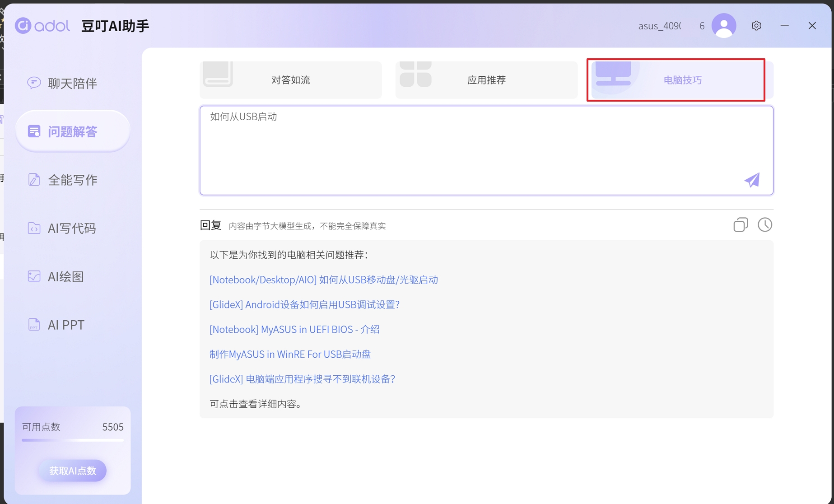Click the text 以下是为你找到的电脑相关问题推荐
834x504 pixels.
[289, 255]
